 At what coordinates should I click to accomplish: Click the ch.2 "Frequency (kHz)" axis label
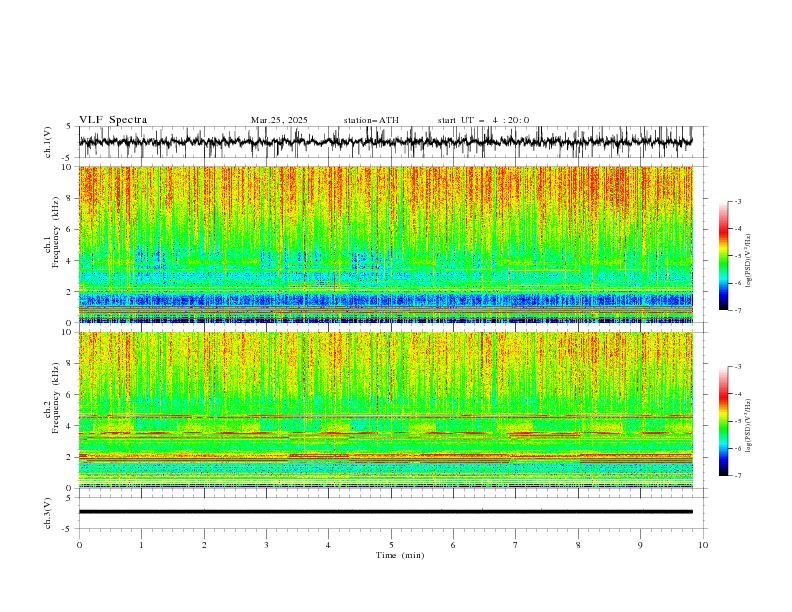point(55,398)
